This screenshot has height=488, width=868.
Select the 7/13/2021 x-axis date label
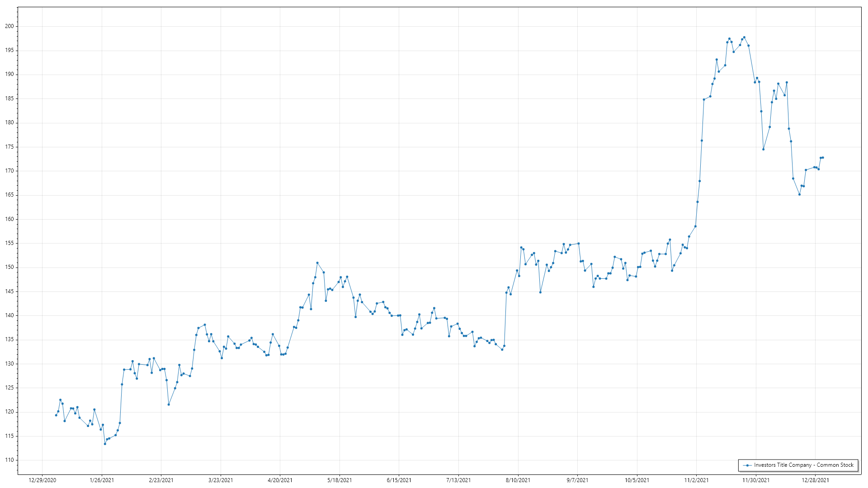click(458, 480)
